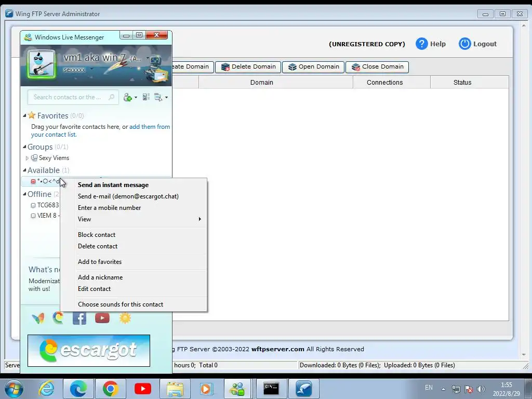Image resolution: width=532 pixels, height=399 pixels.
Task: Expand the Sexy Viems group
Action: tap(27, 158)
